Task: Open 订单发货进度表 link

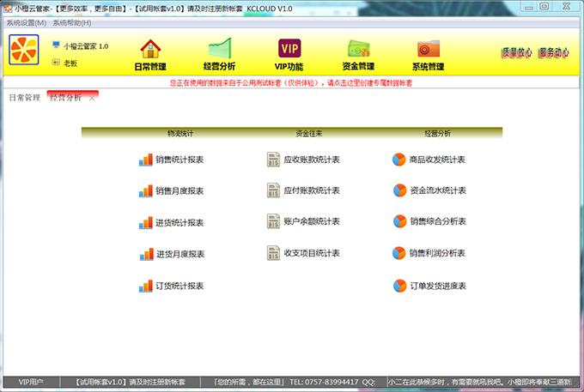Action: click(438, 286)
